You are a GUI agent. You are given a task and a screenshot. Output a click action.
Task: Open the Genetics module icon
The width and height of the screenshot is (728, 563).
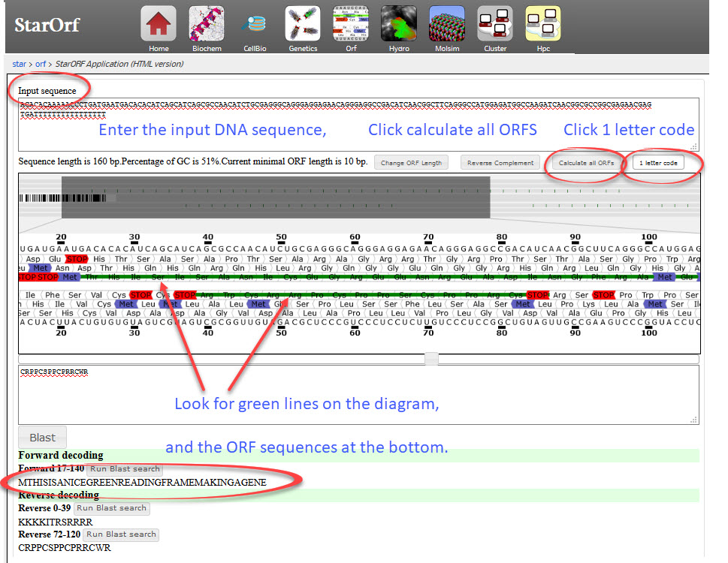303,25
